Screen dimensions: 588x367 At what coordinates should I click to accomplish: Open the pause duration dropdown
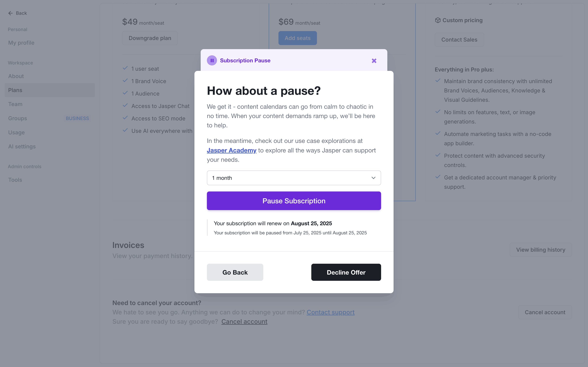click(294, 178)
